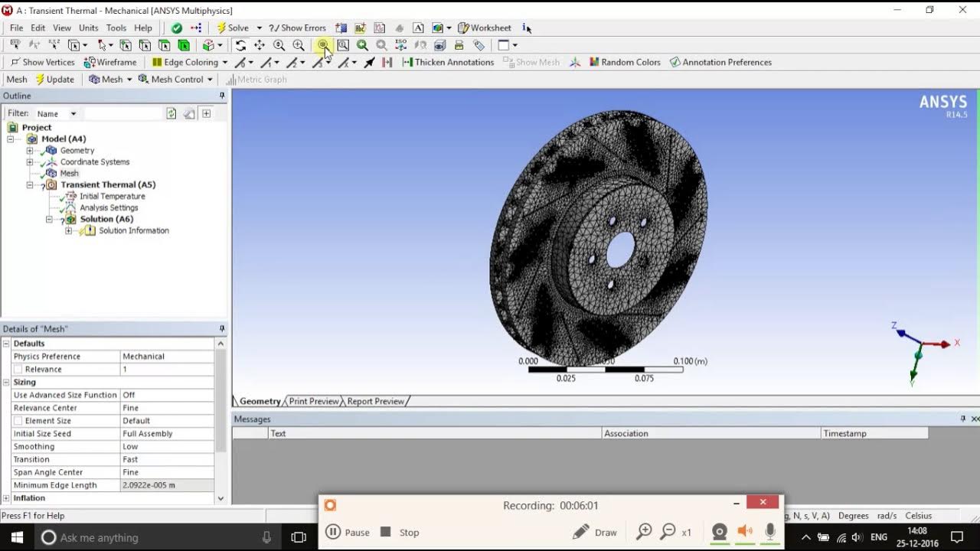This screenshot has width=980, height=551.
Task: Click Show Errors in the toolbar
Action: tap(298, 28)
